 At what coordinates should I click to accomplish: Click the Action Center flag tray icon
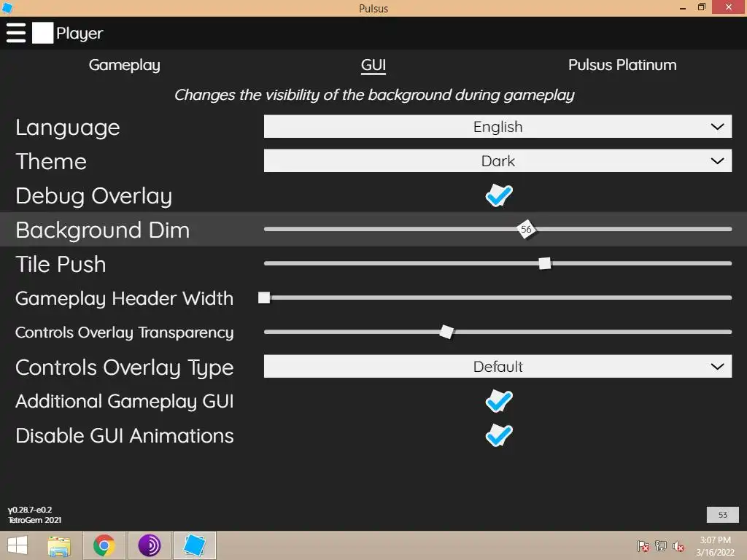(x=643, y=546)
